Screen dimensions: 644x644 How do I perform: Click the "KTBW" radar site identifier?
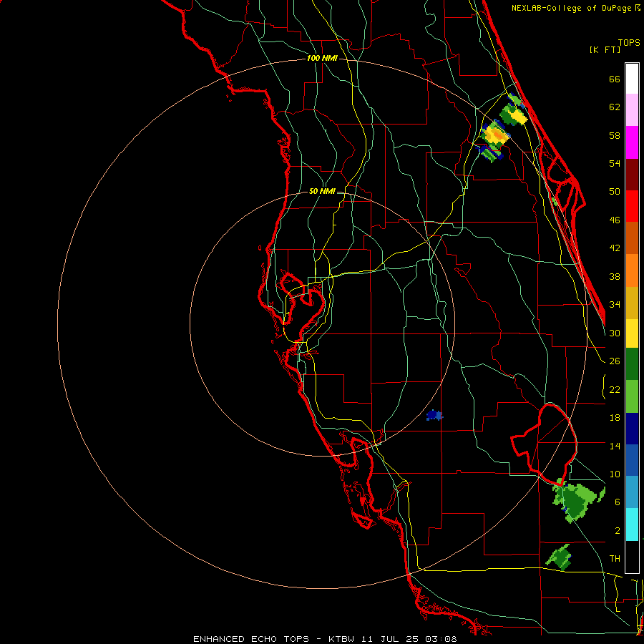click(343, 639)
